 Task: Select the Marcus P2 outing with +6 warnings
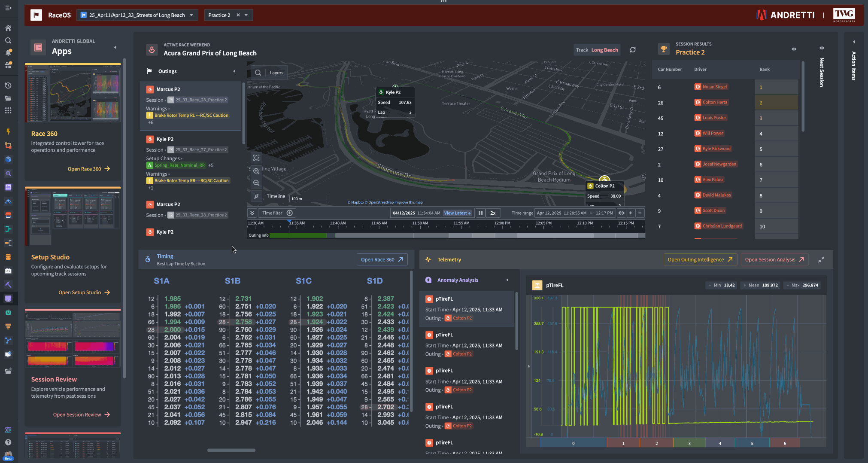click(191, 106)
